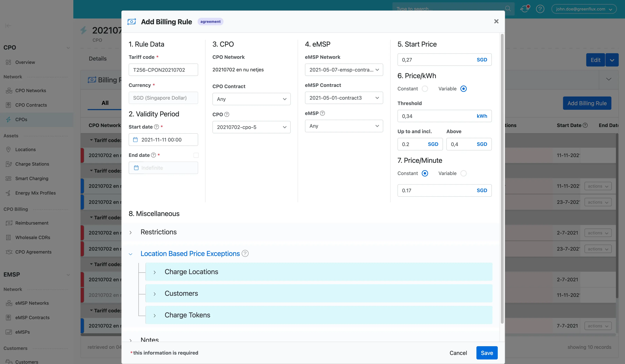Open Smart Charging in sidebar
The width and height of the screenshot is (625, 364).
pyautogui.click(x=32, y=179)
